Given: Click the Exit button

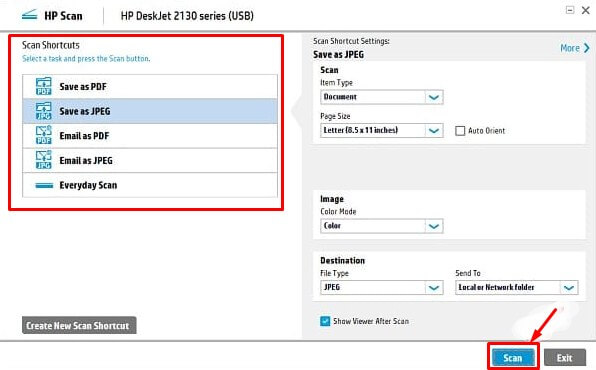Looking at the screenshot, I should click(x=565, y=358).
